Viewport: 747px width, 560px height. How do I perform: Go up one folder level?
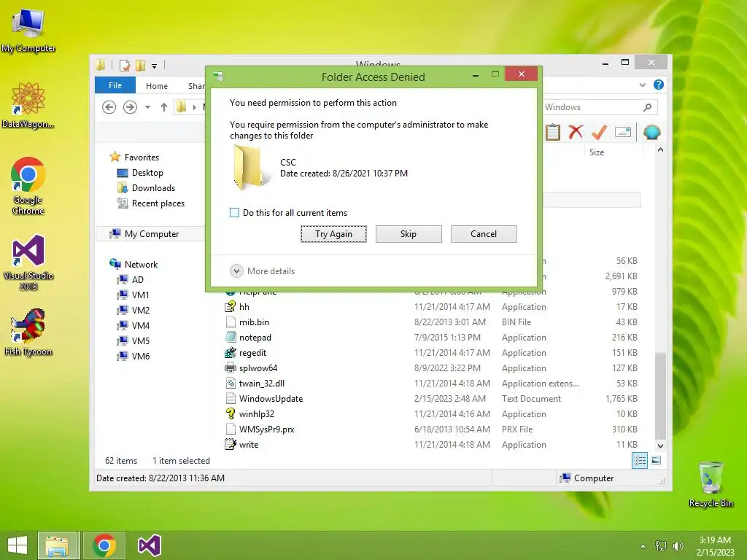point(164,107)
